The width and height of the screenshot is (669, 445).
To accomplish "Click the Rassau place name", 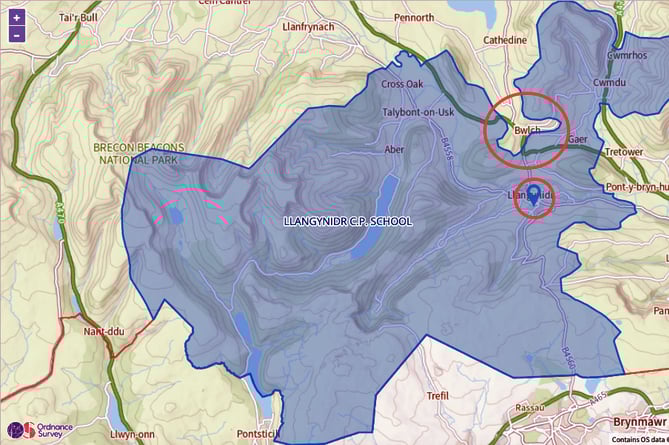I will click(x=530, y=407).
